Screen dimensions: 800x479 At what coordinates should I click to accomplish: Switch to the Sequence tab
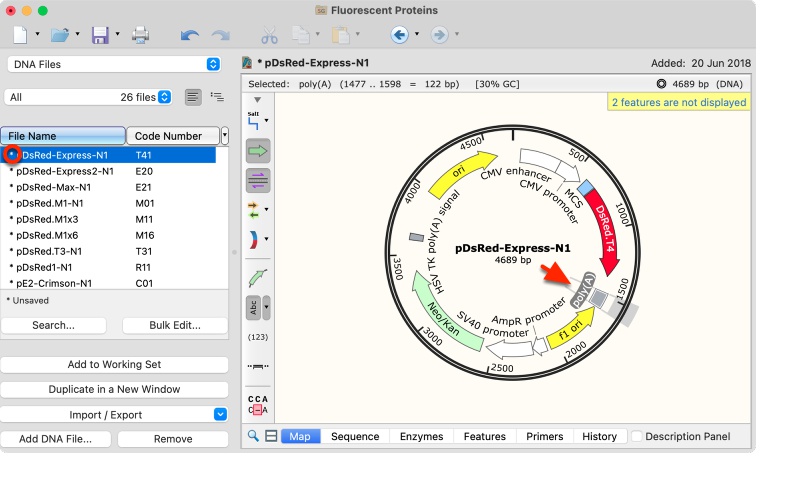click(355, 436)
